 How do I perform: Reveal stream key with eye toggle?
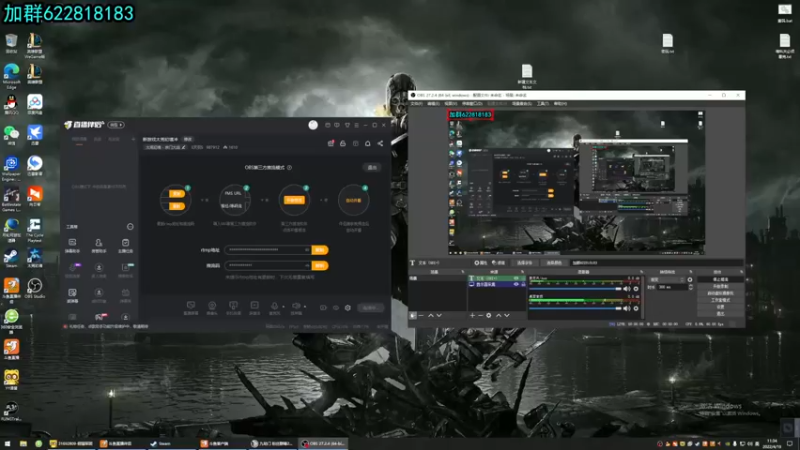pyautogui.click(x=307, y=265)
